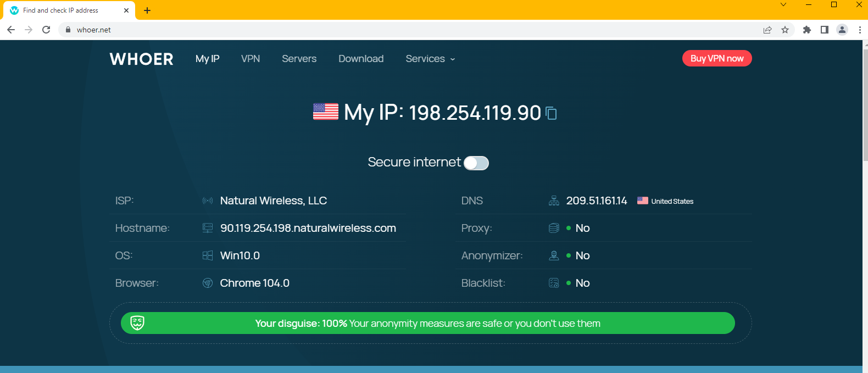Click the Proxy No value

[x=582, y=228]
